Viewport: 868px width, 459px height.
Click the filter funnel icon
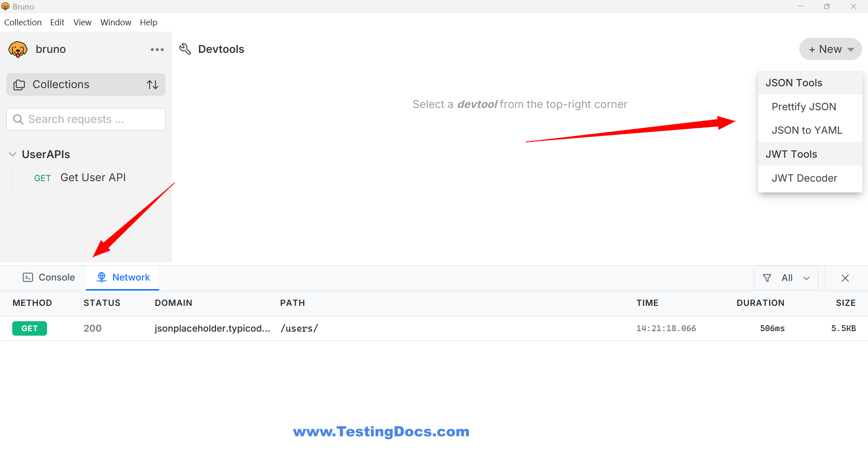(767, 278)
